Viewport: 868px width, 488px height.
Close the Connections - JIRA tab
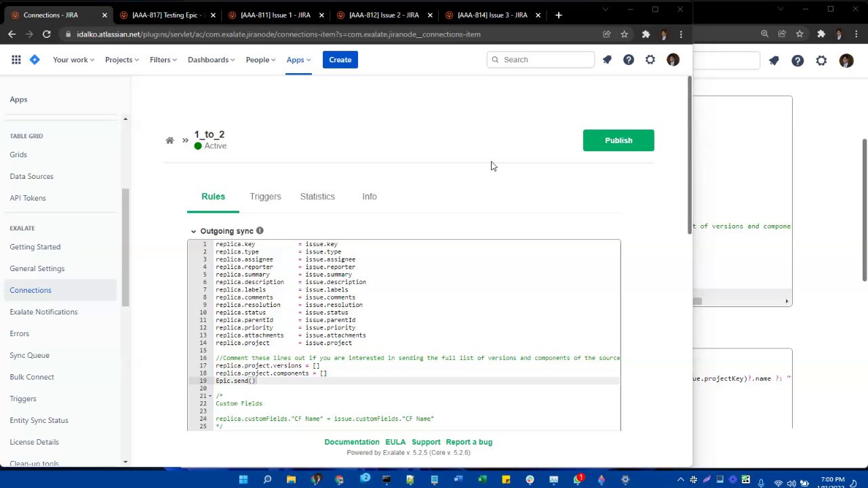coord(104,15)
